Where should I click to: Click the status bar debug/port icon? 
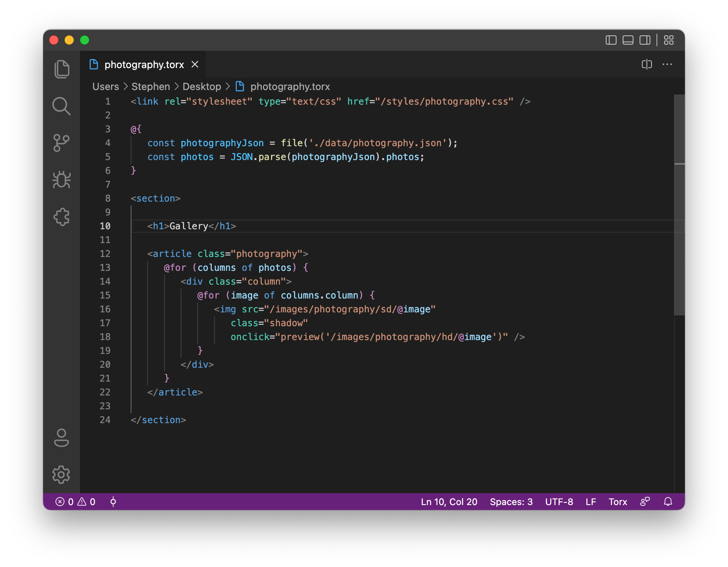(x=113, y=502)
